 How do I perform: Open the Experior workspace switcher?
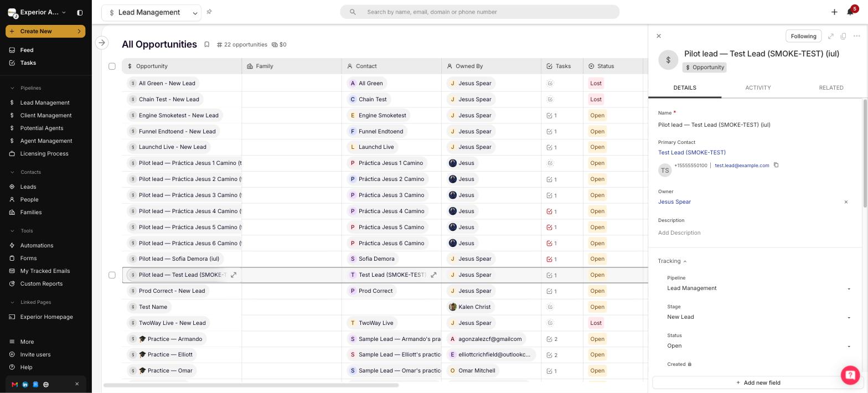point(38,12)
